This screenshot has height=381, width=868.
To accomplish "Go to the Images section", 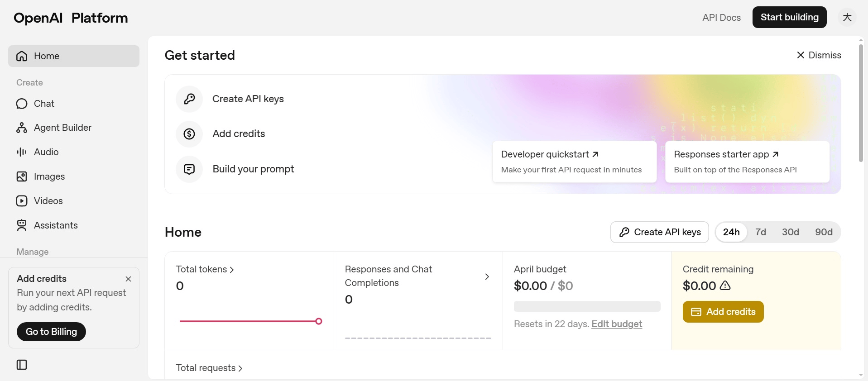I will pos(49,176).
